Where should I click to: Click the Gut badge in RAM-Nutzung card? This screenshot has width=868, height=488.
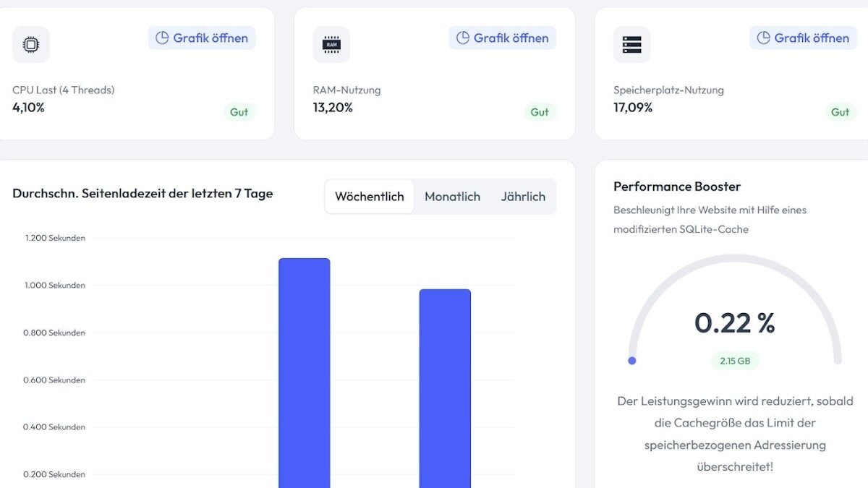[x=540, y=112]
